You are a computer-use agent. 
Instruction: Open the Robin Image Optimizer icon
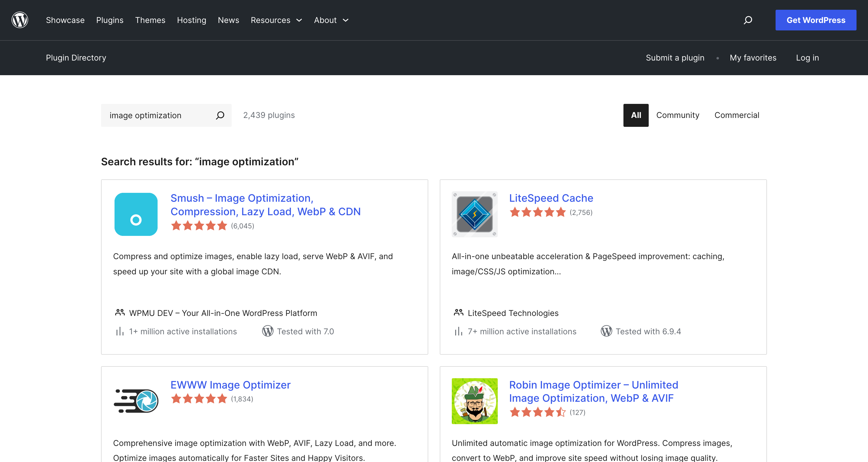point(474,401)
